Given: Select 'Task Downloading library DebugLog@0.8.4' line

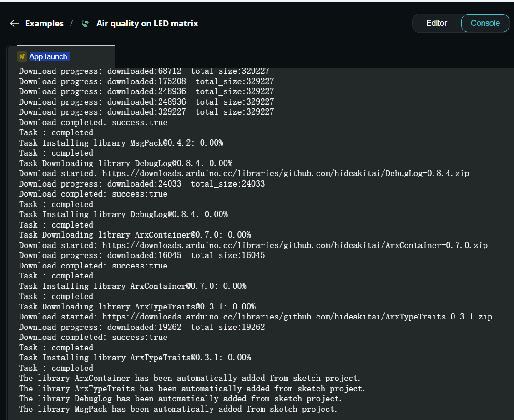Looking at the screenshot, I should (126, 163).
